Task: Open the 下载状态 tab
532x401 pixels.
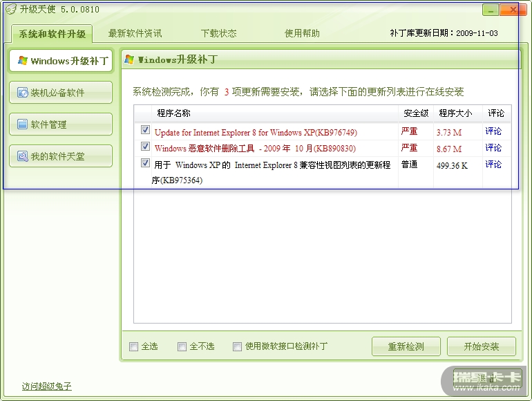Action: pos(218,33)
